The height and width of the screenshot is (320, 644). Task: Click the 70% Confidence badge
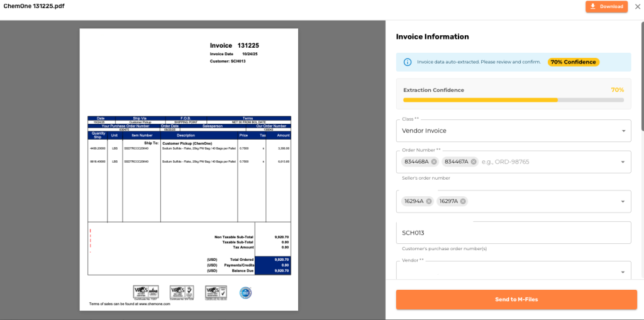tap(573, 62)
